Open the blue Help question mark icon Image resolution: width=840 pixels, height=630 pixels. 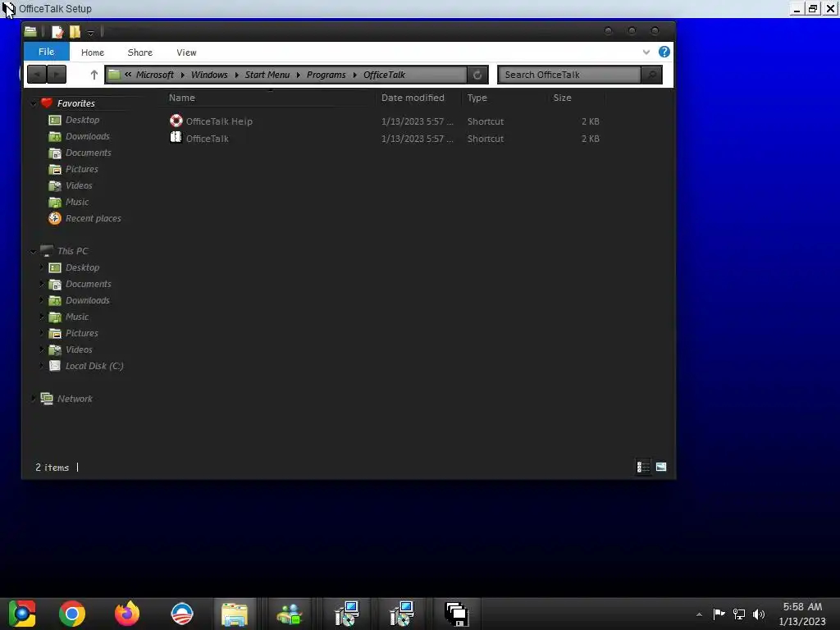[664, 52]
